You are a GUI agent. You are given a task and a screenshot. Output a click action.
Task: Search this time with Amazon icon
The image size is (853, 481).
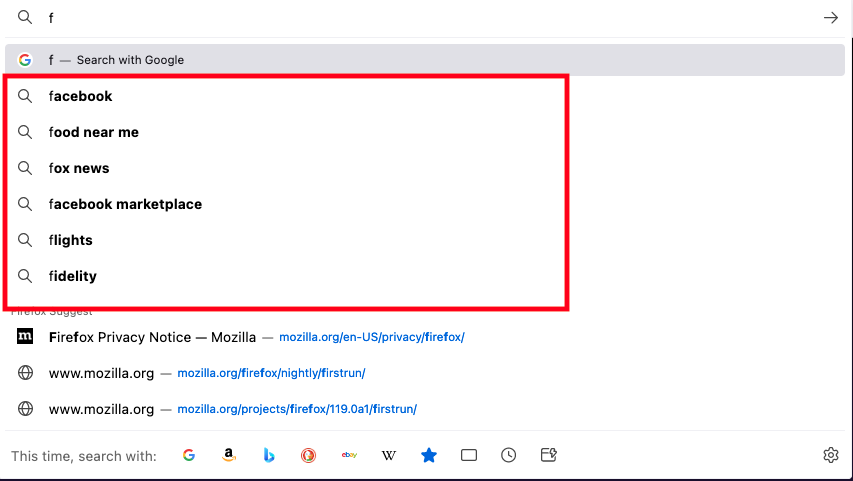(x=229, y=455)
